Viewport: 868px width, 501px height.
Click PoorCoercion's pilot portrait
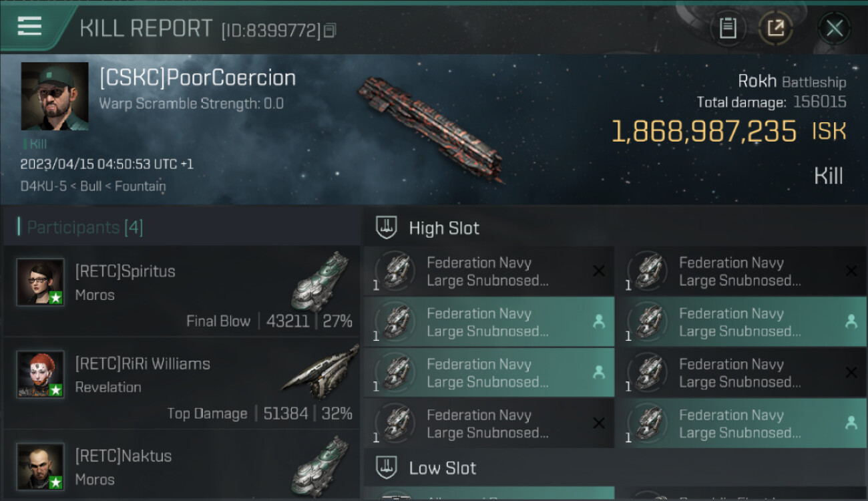55,96
